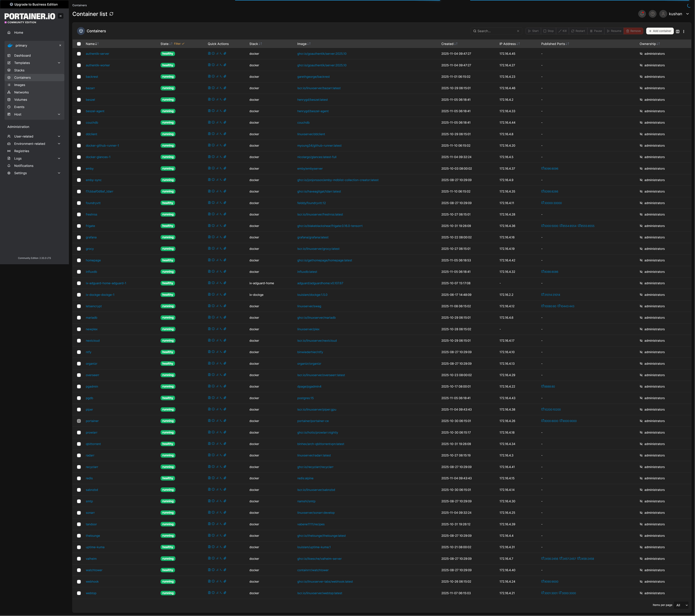The image size is (695, 616).
Task: Tick the select-all checkbox in table header
Action: [79, 44]
